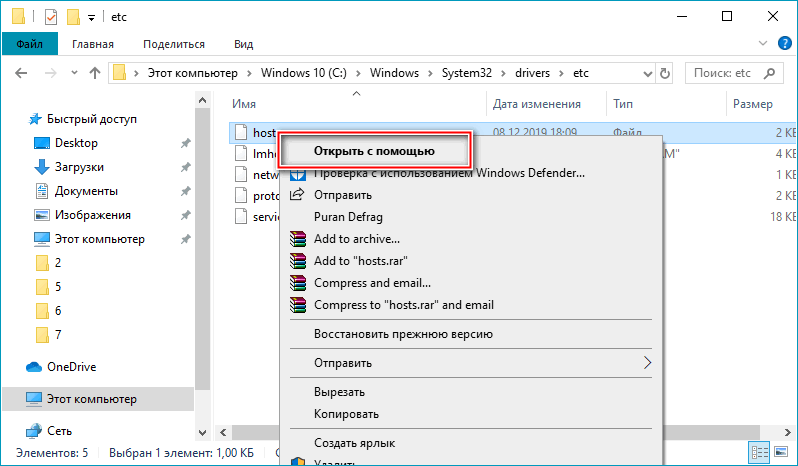798x466 pixels.
Task: Sort files by Имя column header
Action: pos(244,104)
